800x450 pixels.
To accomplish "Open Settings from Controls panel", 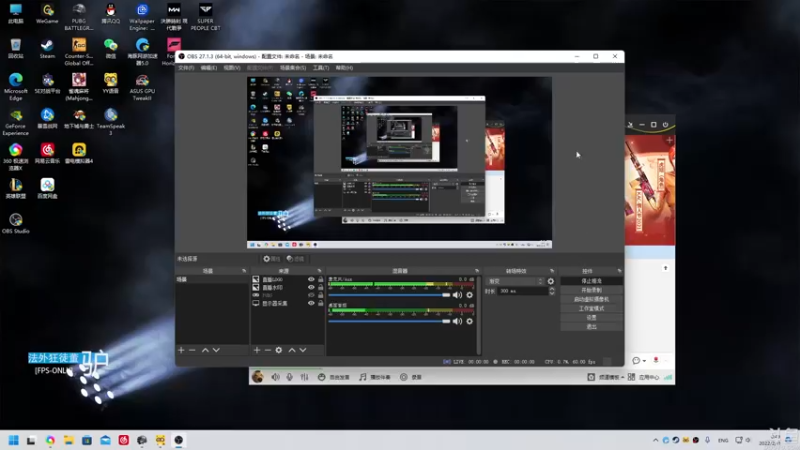I will (x=591, y=317).
